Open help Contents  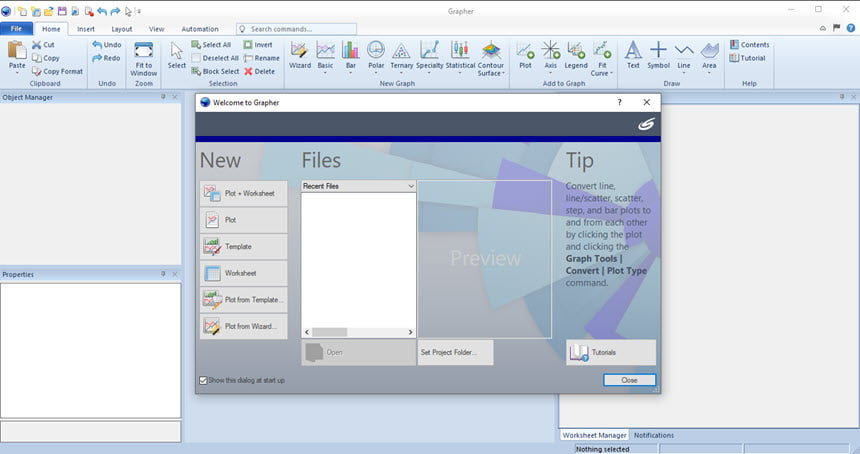click(x=749, y=45)
